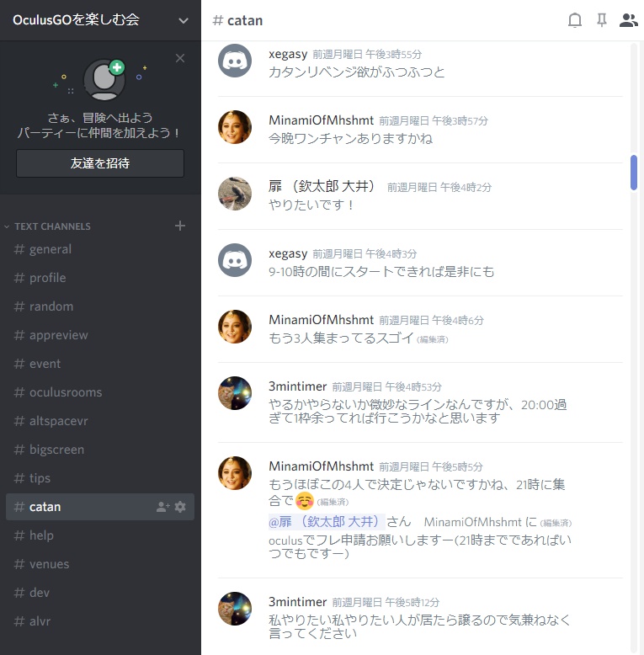Screen dimensions: 644x655
Task: Click the # catan channel title
Action: point(237,20)
